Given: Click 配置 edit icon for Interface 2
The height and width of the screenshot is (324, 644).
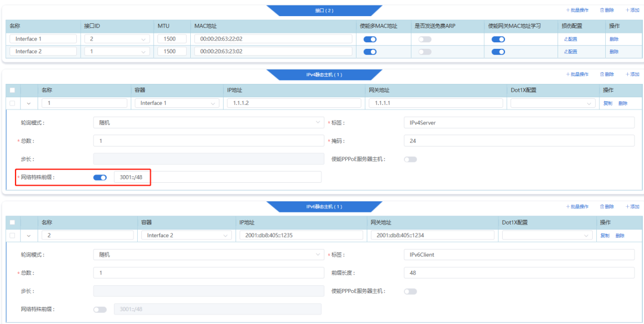Looking at the screenshot, I should click(565, 52).
